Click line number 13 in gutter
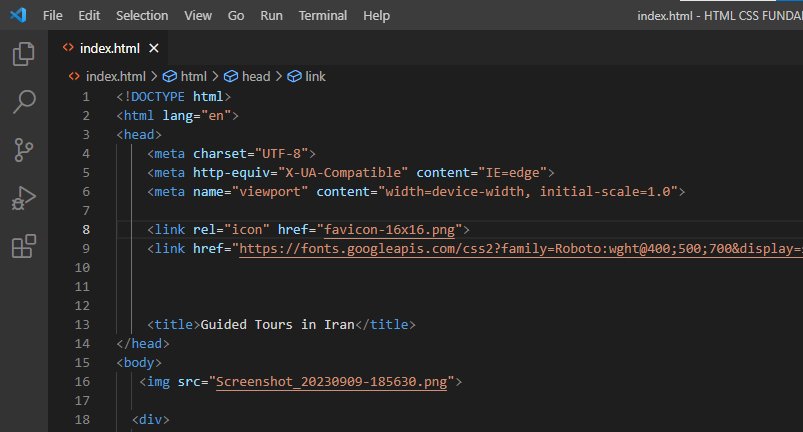Viewport: 803px width, 432px height. coord(82,325)
